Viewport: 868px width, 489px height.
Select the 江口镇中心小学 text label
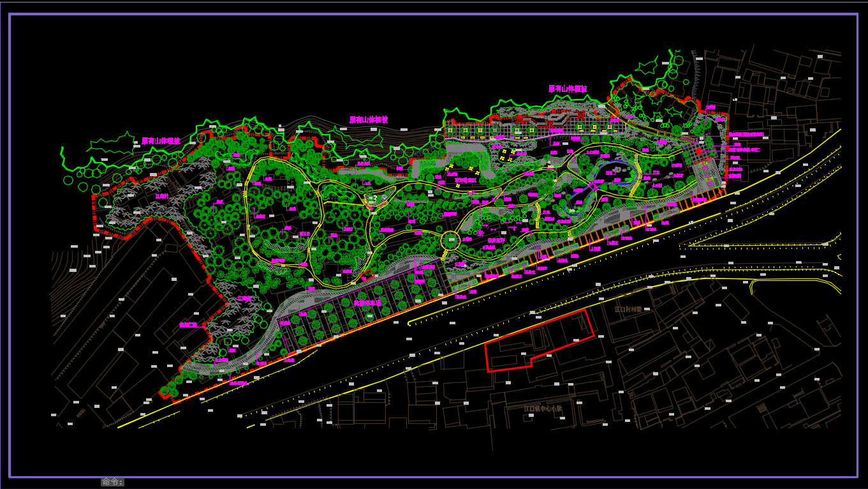543,408
